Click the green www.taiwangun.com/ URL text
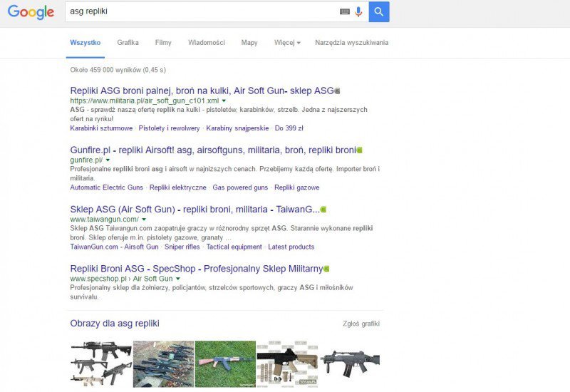This screenshot has width=570, height=392. click(x=104, y=220)
